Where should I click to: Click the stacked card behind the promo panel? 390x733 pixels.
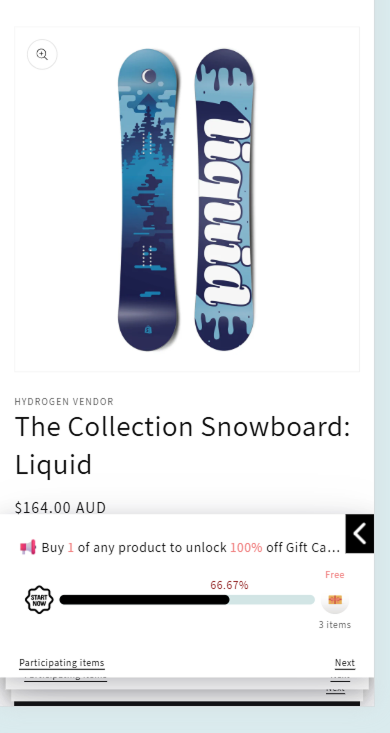[x=187, y=683]
